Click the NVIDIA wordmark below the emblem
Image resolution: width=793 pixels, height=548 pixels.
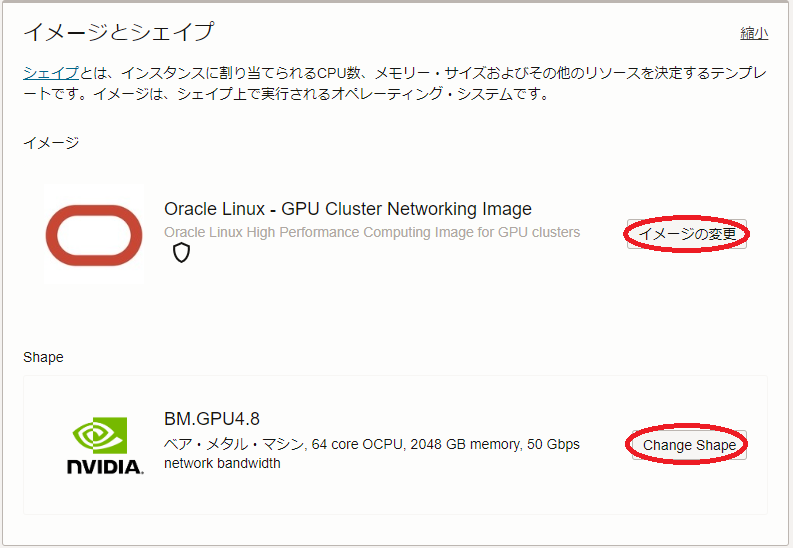click(104, 466)
